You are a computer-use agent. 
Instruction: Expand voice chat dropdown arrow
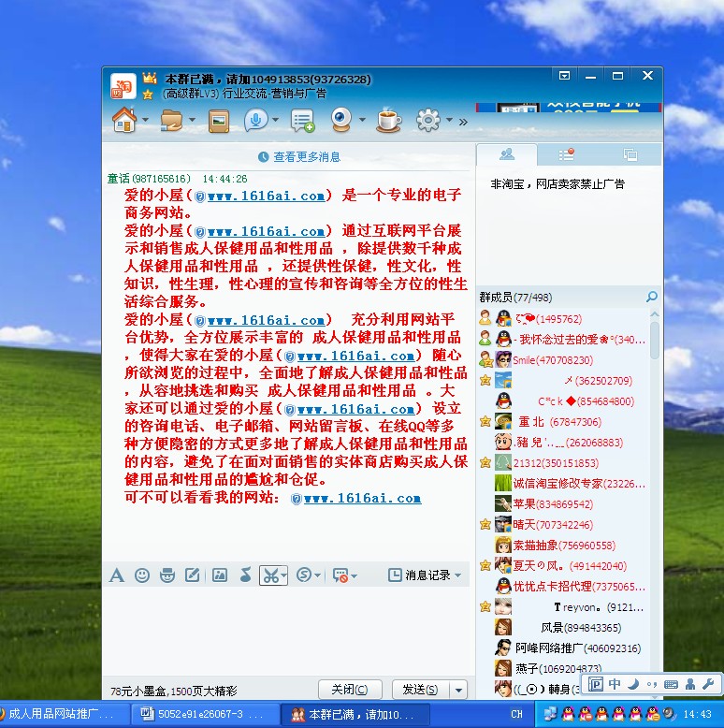[x=276, y=120]
